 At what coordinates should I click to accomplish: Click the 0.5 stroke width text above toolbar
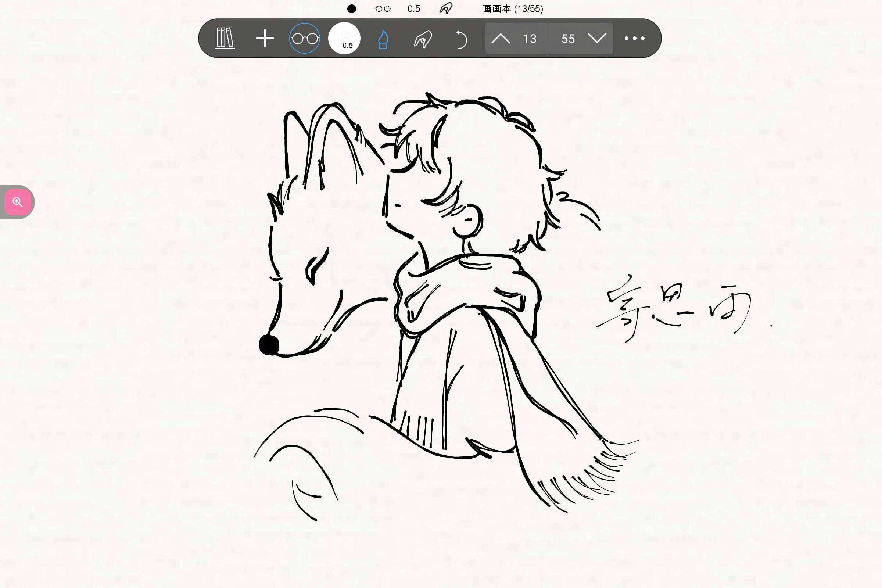(x=414, y=8)
